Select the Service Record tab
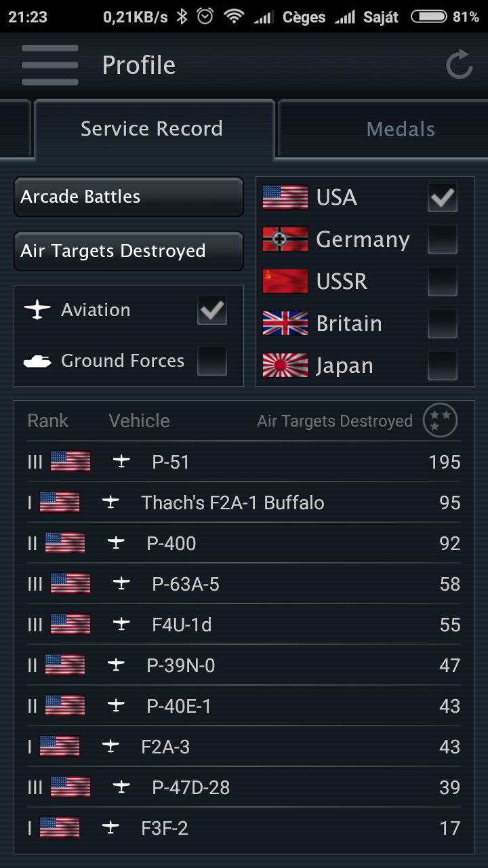488x868 pixels. pyautogui.click(x=152, y=129)
